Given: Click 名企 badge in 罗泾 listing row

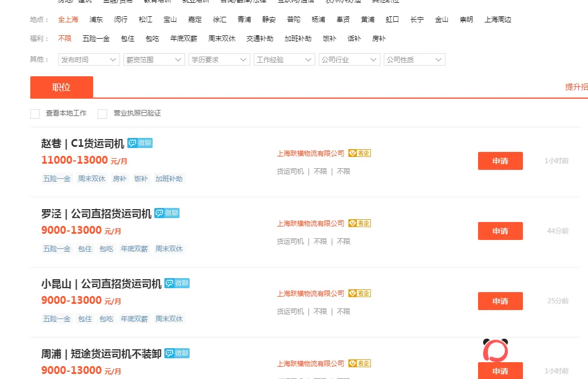Looking at the screenshot, I should (360, 223).
